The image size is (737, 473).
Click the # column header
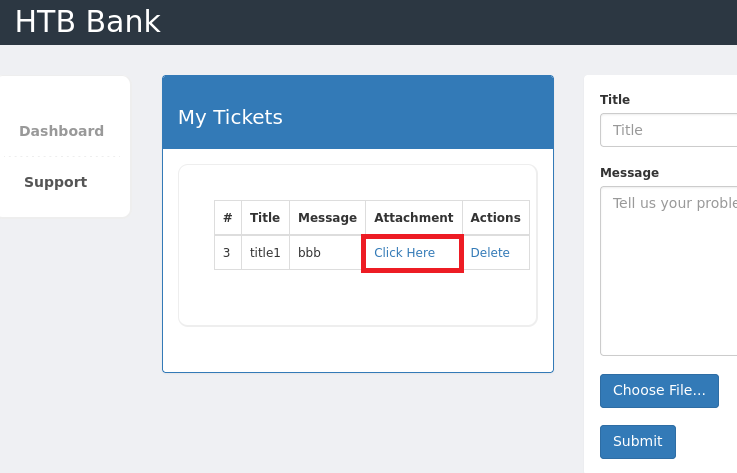point(228,217)
